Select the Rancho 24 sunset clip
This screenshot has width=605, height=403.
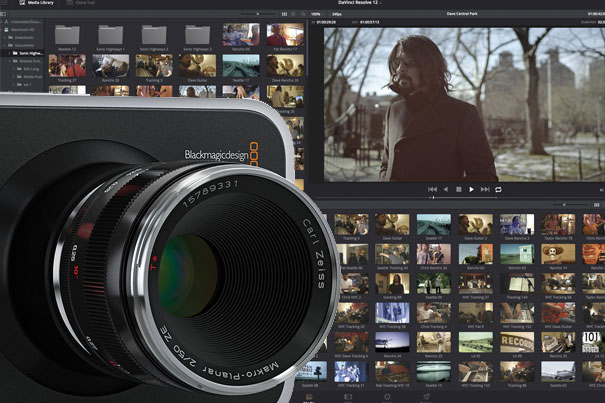(392, 342)
